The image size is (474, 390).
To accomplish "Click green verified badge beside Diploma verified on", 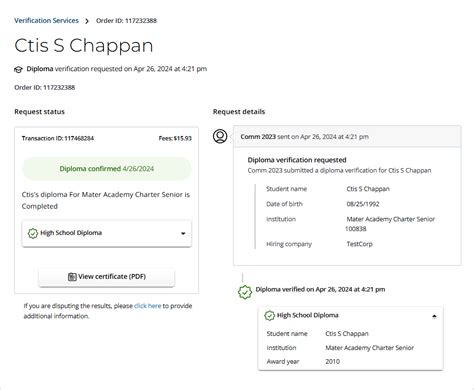I will [245, 292].
